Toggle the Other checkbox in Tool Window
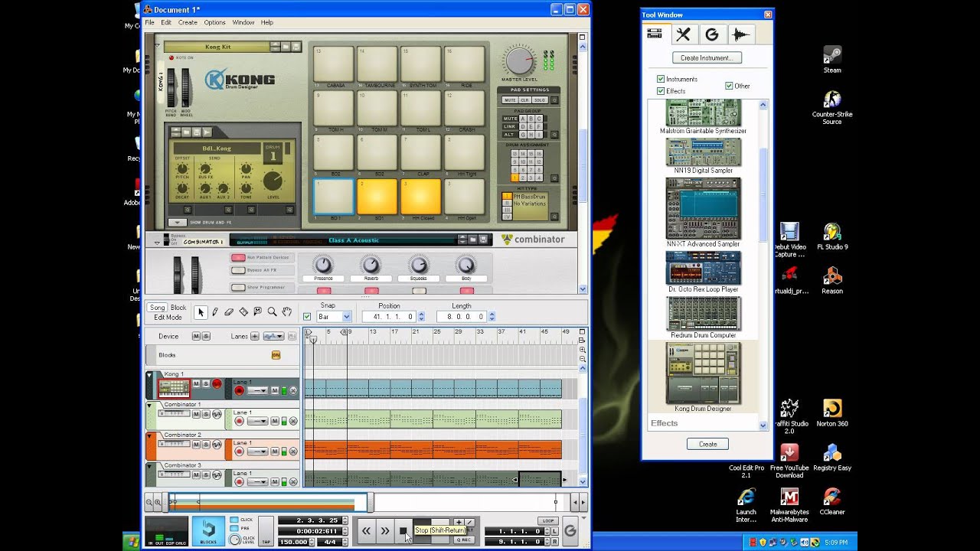The width and height of the screenshot is (980, 551). coord(729,86)
